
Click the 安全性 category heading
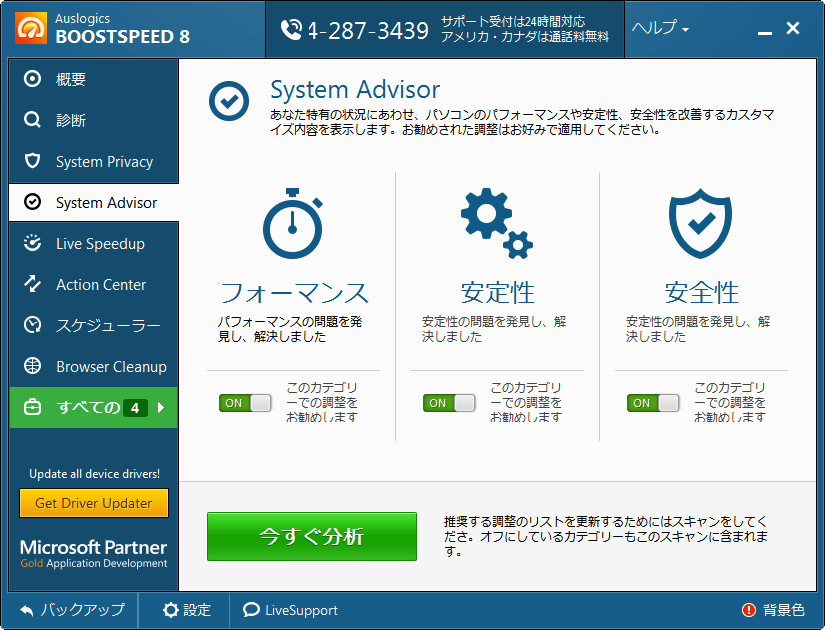(701, 293)
